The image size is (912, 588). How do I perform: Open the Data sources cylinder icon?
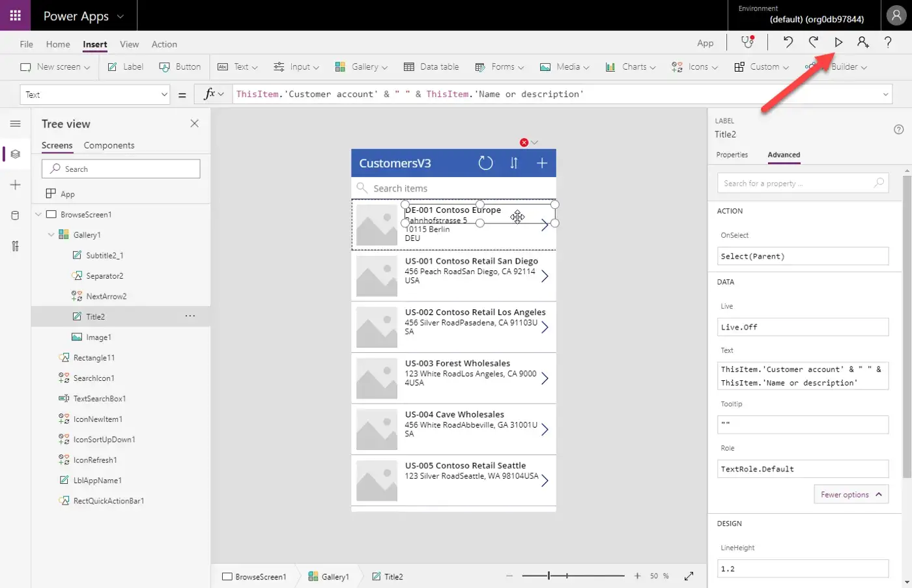click(x=15, y=216)
